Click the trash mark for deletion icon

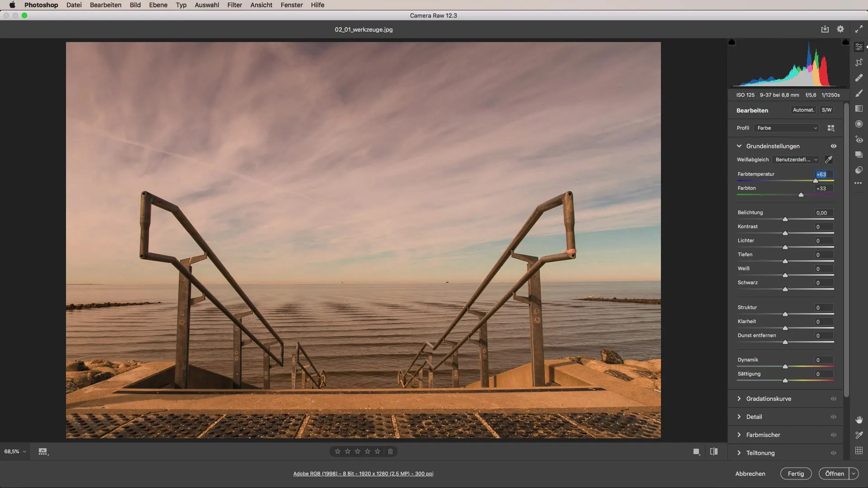391,451
